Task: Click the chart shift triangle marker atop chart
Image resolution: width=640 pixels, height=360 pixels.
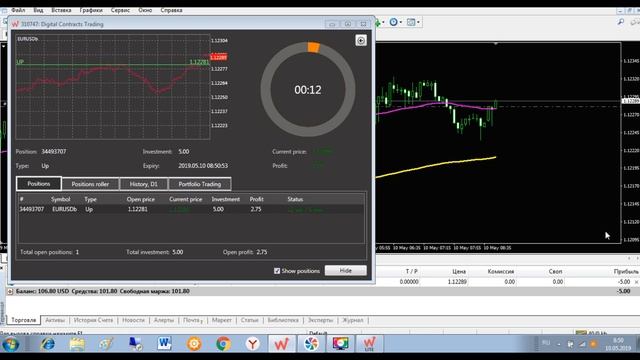Action: click(496, 44)
